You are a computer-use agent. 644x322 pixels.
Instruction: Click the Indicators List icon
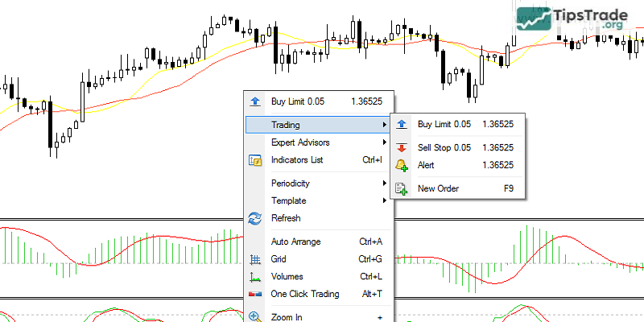click(x=255, y=160)
